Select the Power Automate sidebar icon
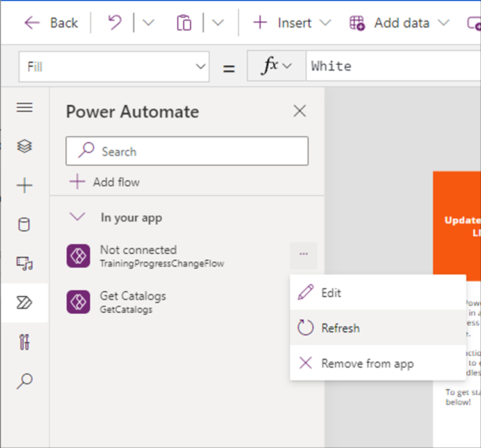Image resolution: width=481 pixels, height=448 pixels. 24,303
